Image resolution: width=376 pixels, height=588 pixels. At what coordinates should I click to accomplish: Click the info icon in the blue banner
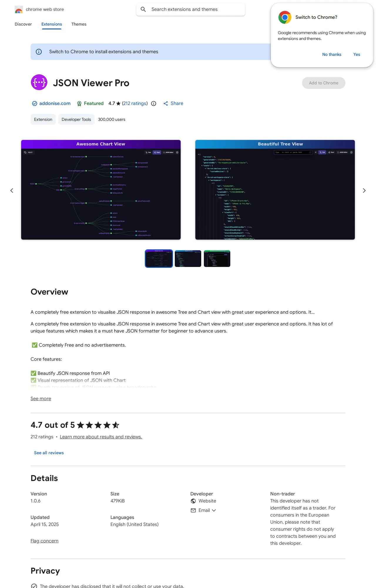pyautogui.click(x=39, y=52)
